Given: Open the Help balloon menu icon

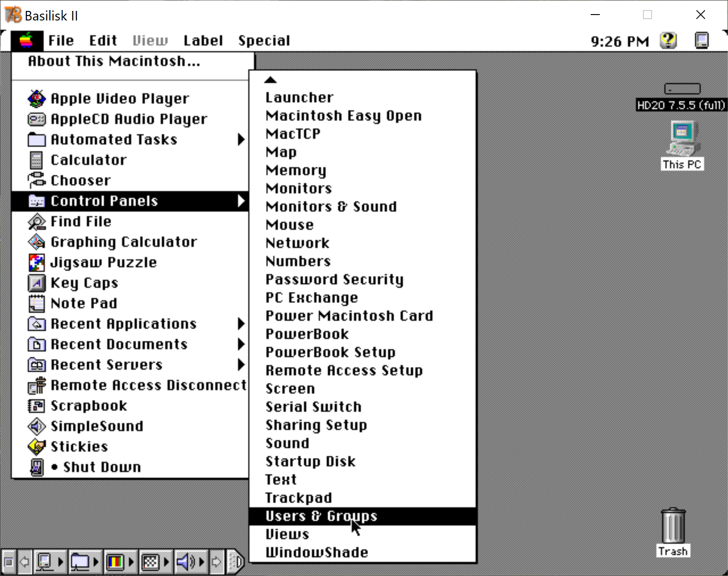Looking at the screenshot, I should (x=668, y=41).
